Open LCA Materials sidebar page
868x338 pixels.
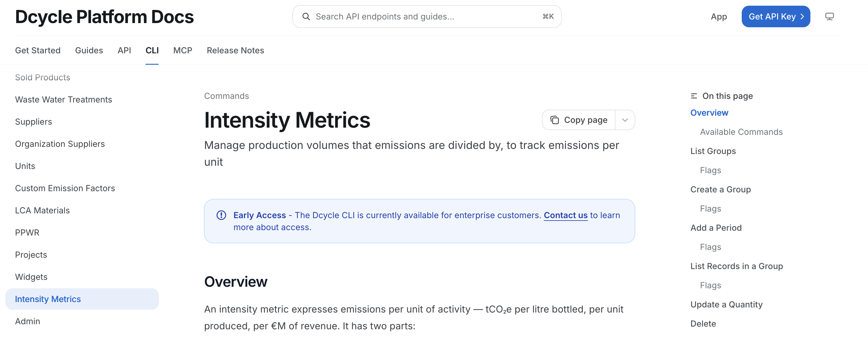click(43, 210)
